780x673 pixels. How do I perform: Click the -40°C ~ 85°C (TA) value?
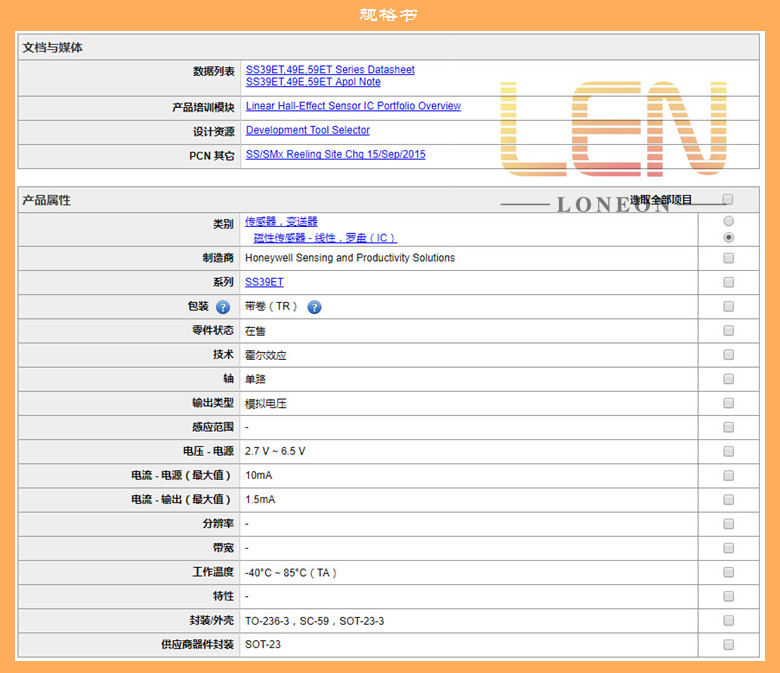click(x=291, y=573)
